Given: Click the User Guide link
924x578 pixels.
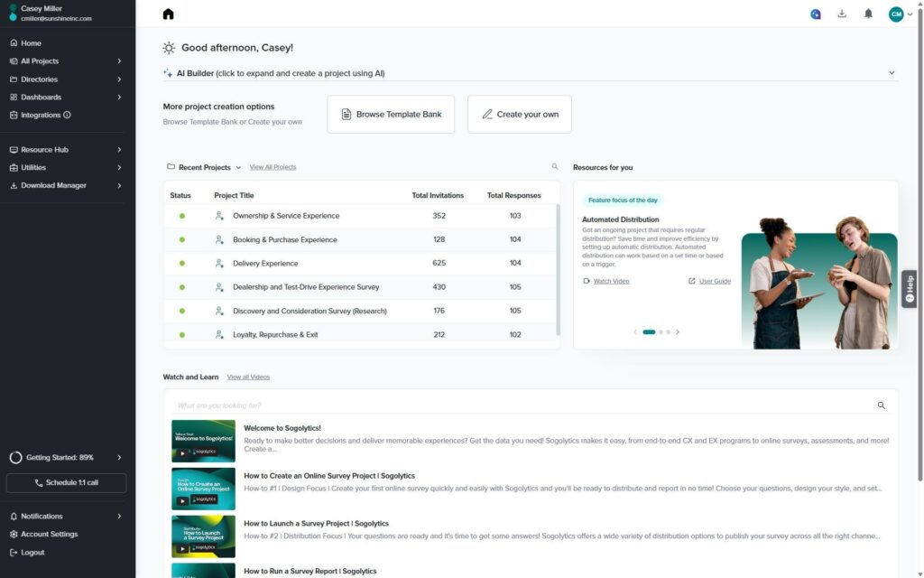Looking at the screenshot, I should (x=715, y=282).
